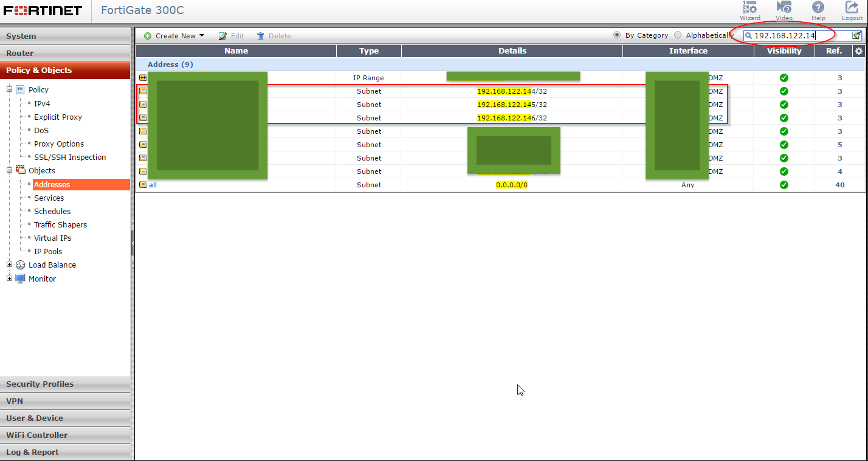Toggle visibility check of 192.168.122.145/32 row
Screen dimensions: 868x461
pyautogui.click(x=784, y=105)
